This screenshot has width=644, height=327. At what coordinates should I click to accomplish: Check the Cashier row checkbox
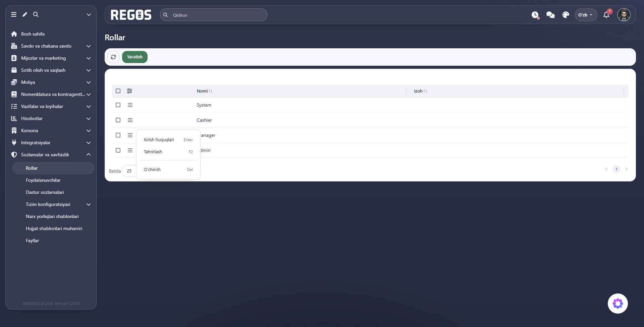point(118,120)
